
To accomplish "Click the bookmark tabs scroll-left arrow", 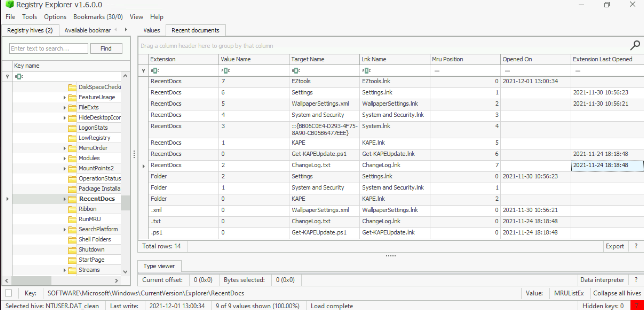I will 116,30.
